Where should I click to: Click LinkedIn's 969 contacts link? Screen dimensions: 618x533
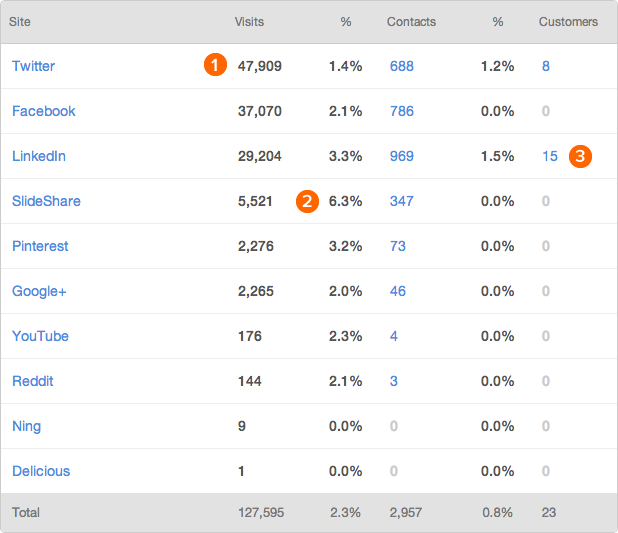click(402, 156)
